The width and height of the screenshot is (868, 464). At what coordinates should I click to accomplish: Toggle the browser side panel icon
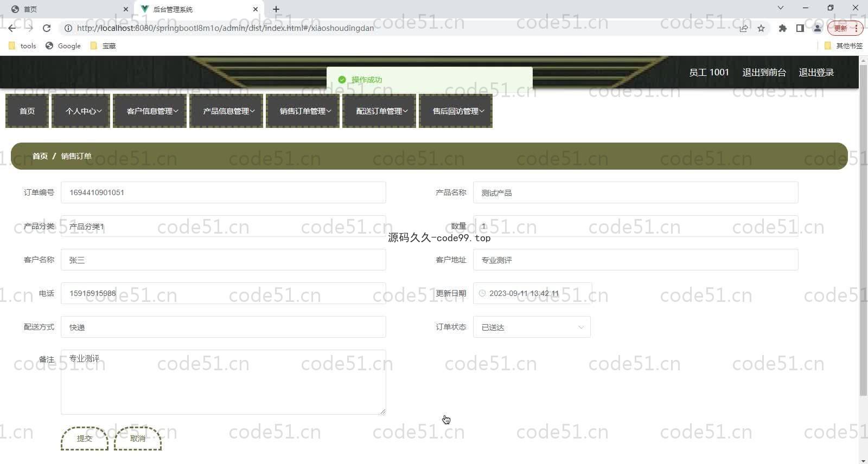pyautogui.click(x=800, y=28)
